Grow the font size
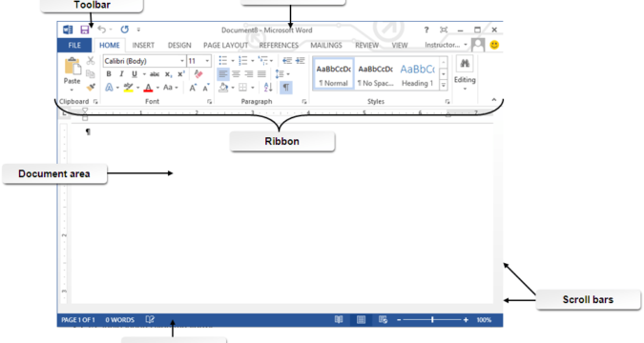Viewport: 644px width, 343px height. (193, 88)
